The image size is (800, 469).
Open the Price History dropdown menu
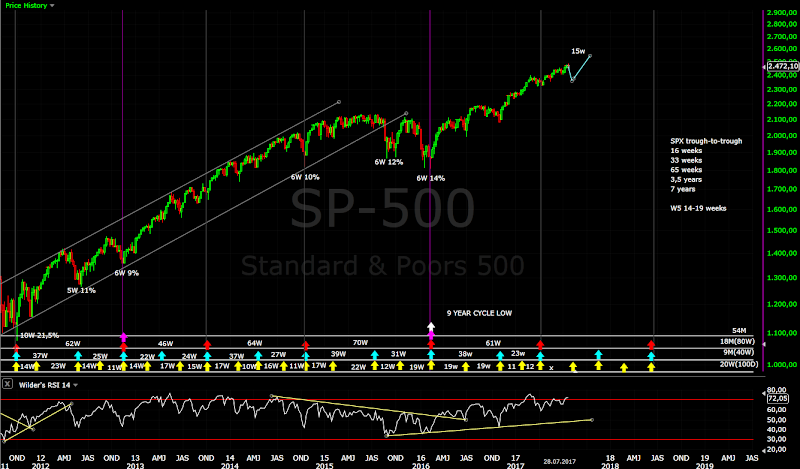[30, 5]
